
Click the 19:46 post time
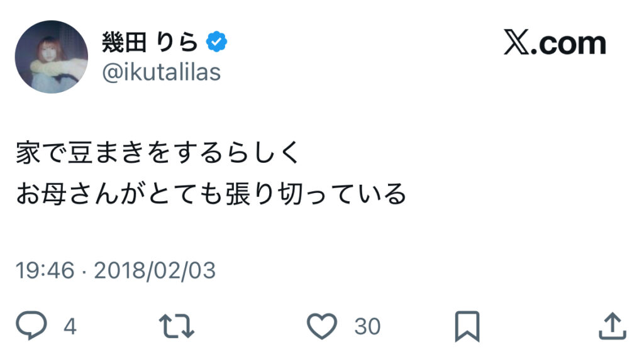pos(44,270)
